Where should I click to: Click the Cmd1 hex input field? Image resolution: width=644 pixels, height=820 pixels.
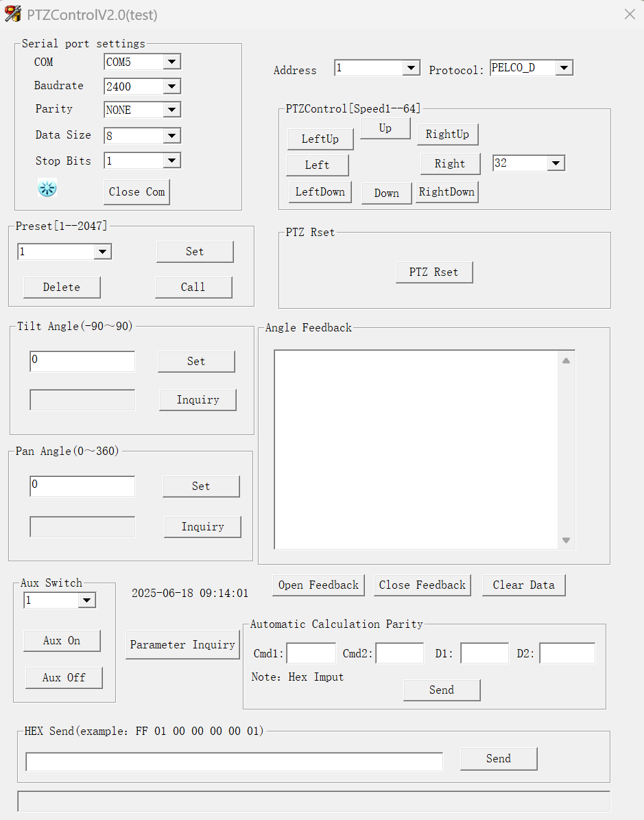tap(311, 653)
